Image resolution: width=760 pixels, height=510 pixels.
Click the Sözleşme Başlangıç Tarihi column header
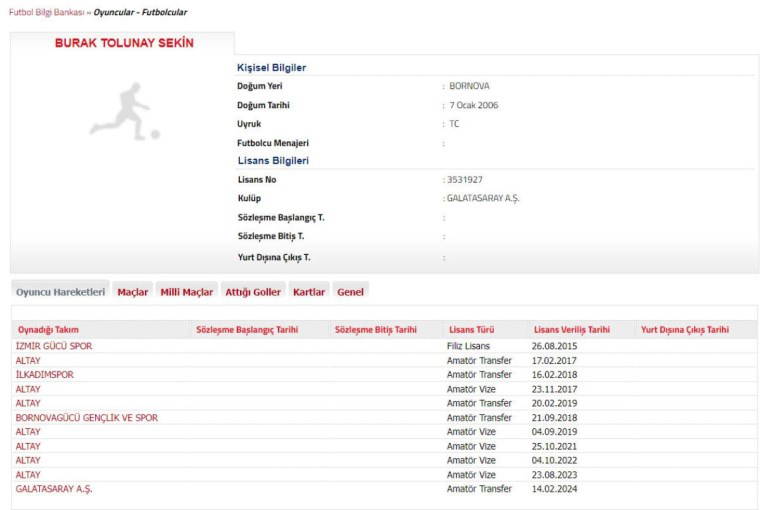pos(247,329)
